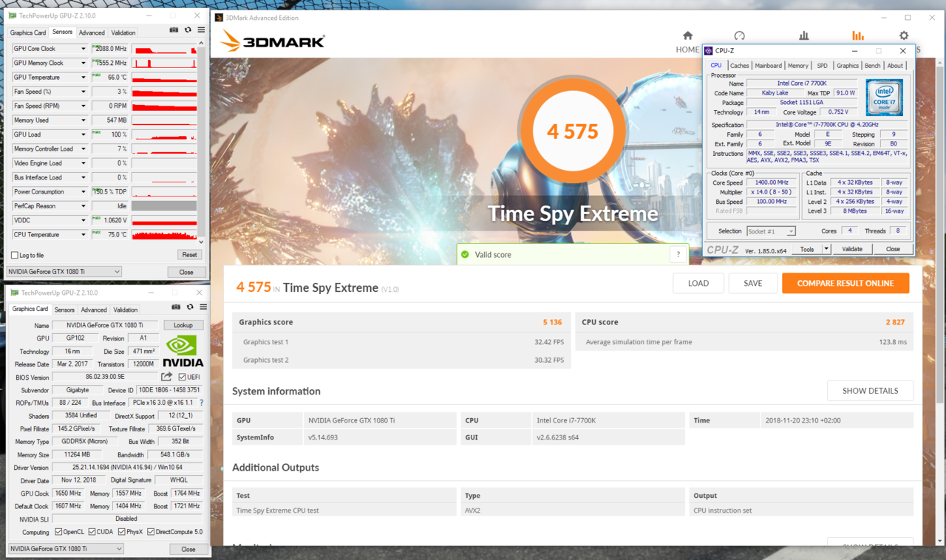Viewport: 946px width, 560px height.
Task: Open 3DMark Options gear icon
Action: (x=904, y=35)
